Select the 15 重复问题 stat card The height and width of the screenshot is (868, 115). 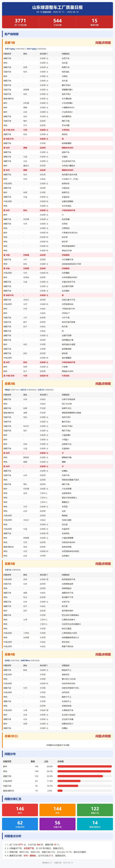pyautogui.click(x=95, y=22)
